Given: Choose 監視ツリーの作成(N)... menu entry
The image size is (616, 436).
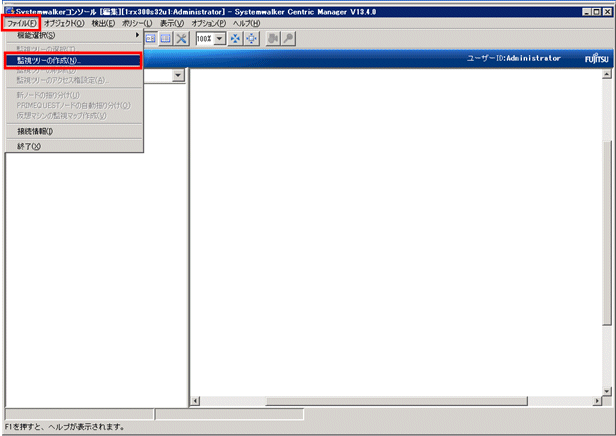Looking at the screenshot, I should 74,60.
